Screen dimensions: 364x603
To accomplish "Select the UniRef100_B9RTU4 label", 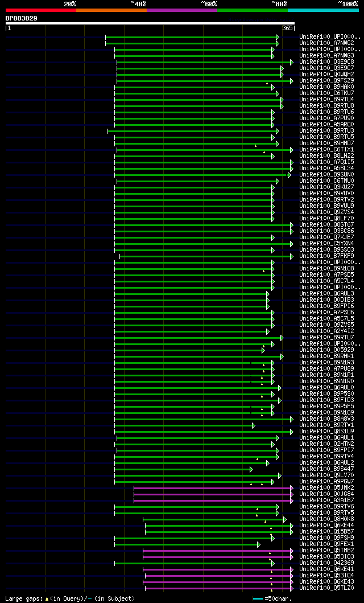I will tap(327, 100).
